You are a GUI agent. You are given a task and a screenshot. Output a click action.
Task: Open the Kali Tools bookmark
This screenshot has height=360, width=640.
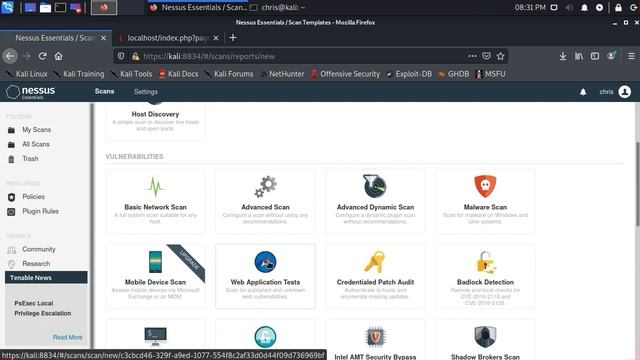point(131,74)
